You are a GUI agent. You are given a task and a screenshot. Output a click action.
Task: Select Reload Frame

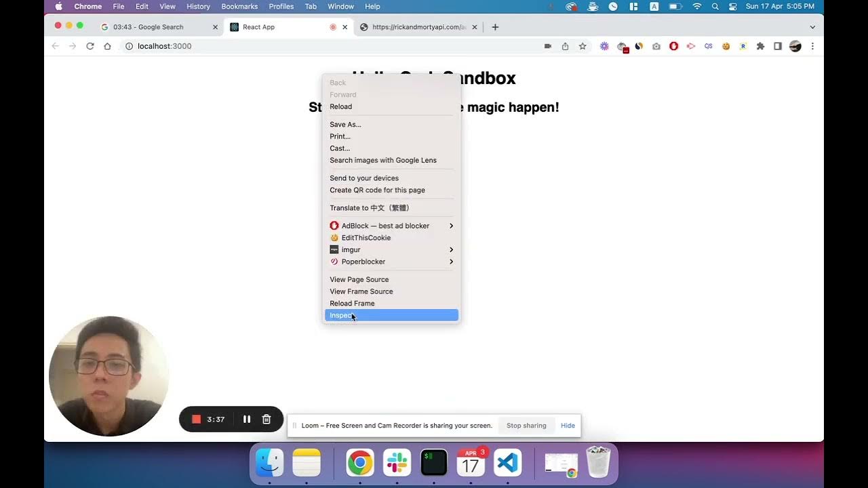pos(391,304)
